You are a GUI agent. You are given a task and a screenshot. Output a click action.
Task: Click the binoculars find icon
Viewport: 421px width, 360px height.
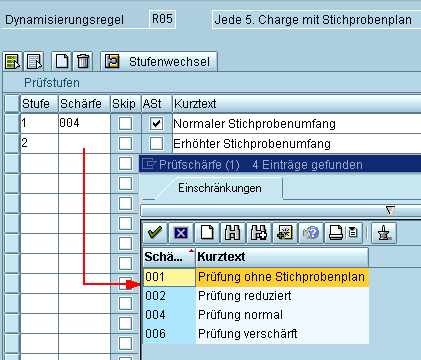click(233, 233)
